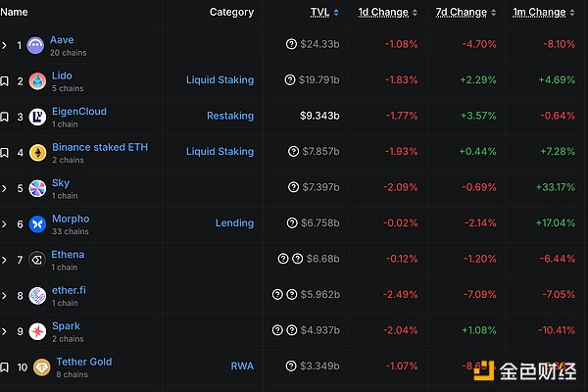Open the Ethena protocol link

68,255
